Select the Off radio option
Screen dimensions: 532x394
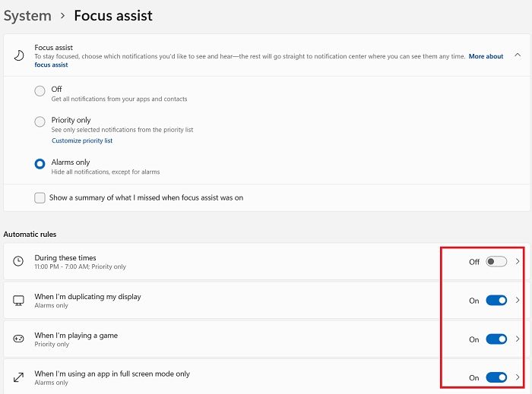(40, 91)
